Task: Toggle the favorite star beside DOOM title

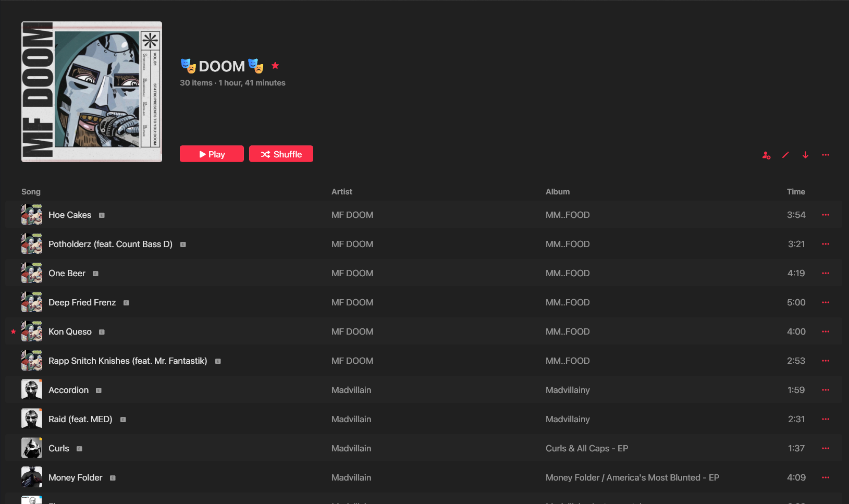Action: pos(275,66)
